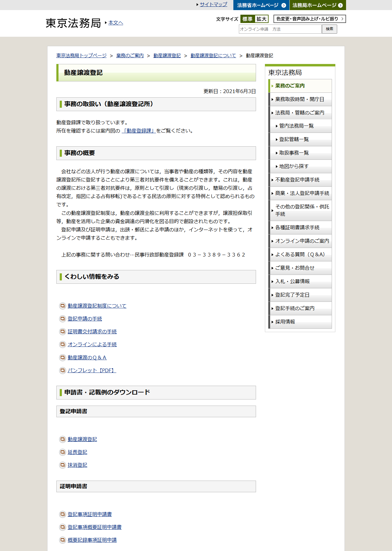Open 登記完了予定日 sidebar item
Image resolution: width=392 pixels, height=551 pixels.
(300, 295)
